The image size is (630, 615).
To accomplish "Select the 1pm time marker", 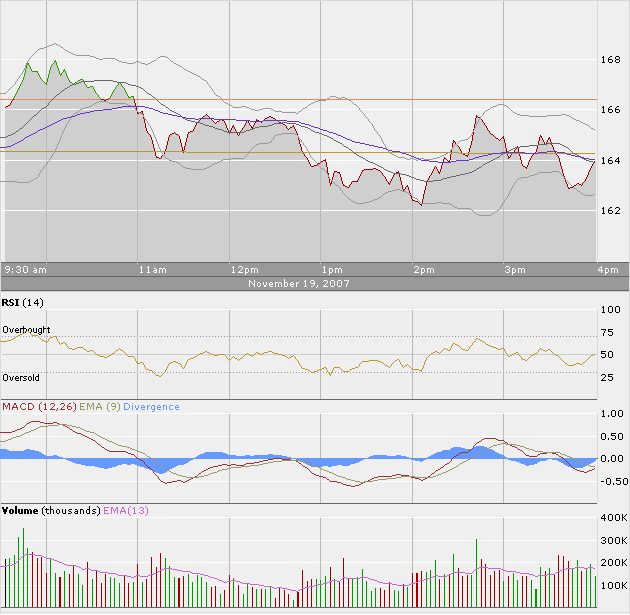I will (x=332, y=270).
